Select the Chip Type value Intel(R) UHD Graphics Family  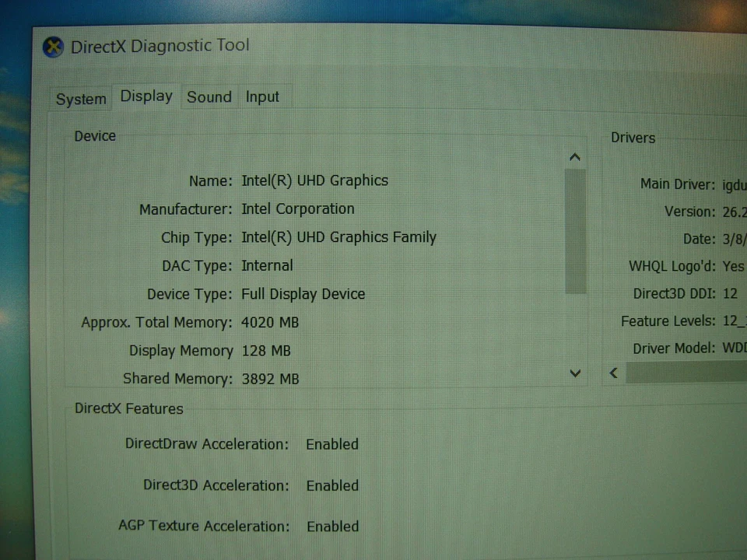click(x=339, y=237)
